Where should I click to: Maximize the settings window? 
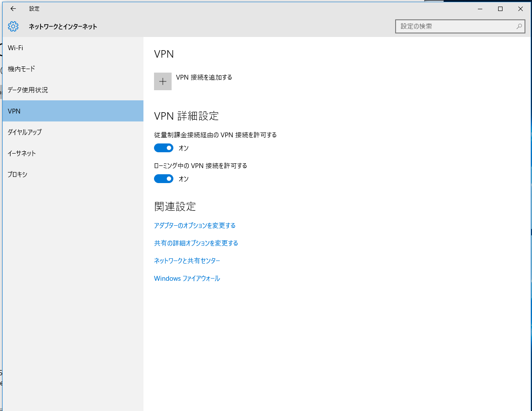500,9
